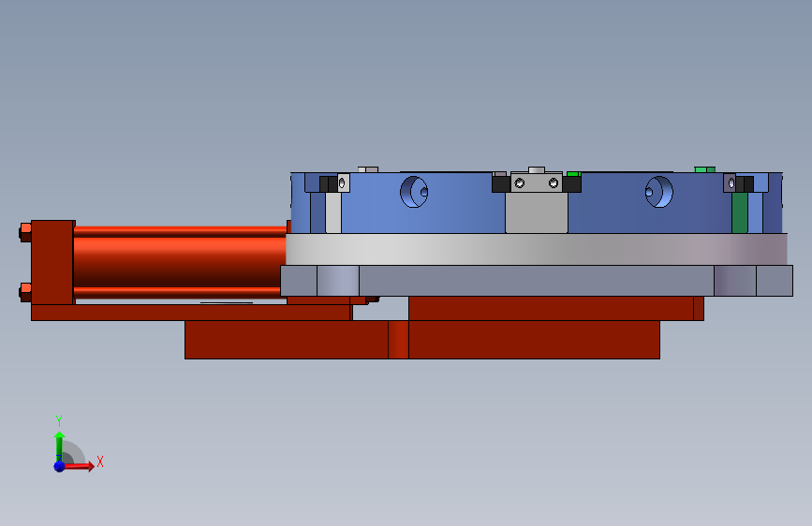This screenshot has width=812, height=526.
Task: Select the green pin on chuck's top right
Action: tap(705, 169)
